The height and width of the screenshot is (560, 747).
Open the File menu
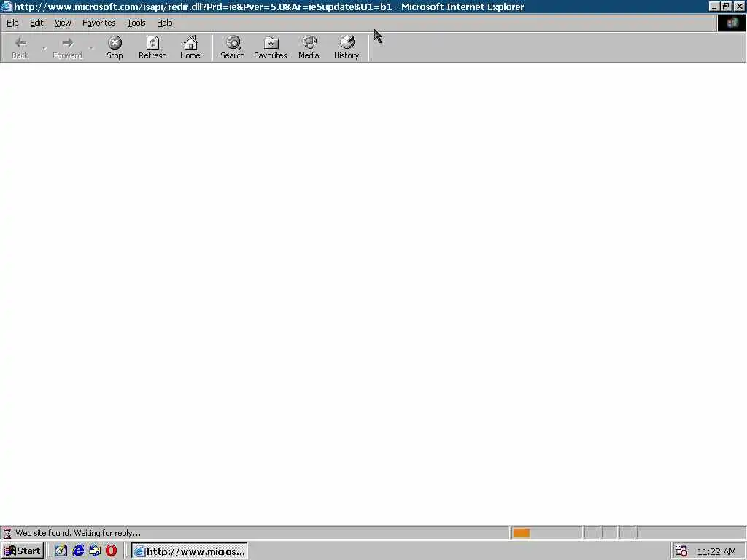point(12,23)
